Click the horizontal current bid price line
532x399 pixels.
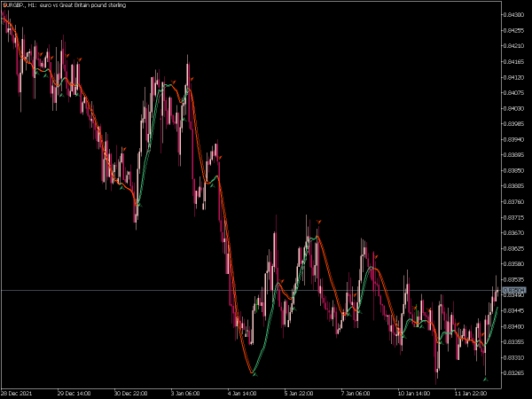pos(251,291)
